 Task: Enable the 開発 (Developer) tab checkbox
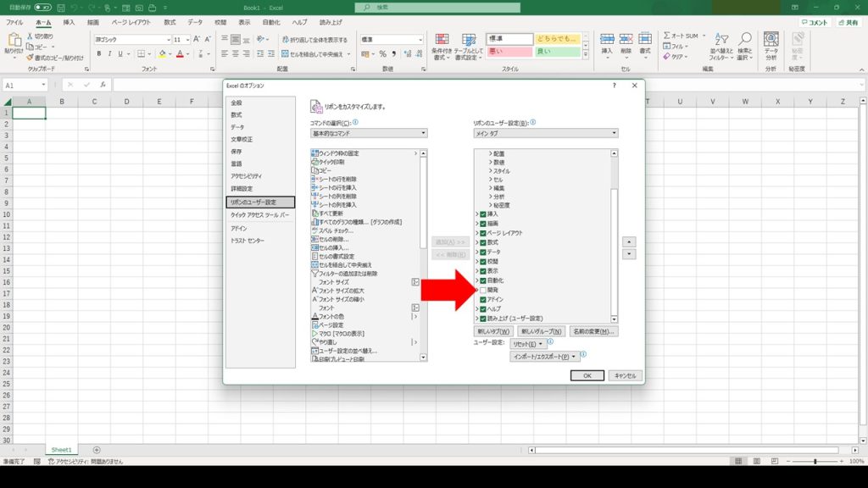pyautogui.click(x=483, y=290)
